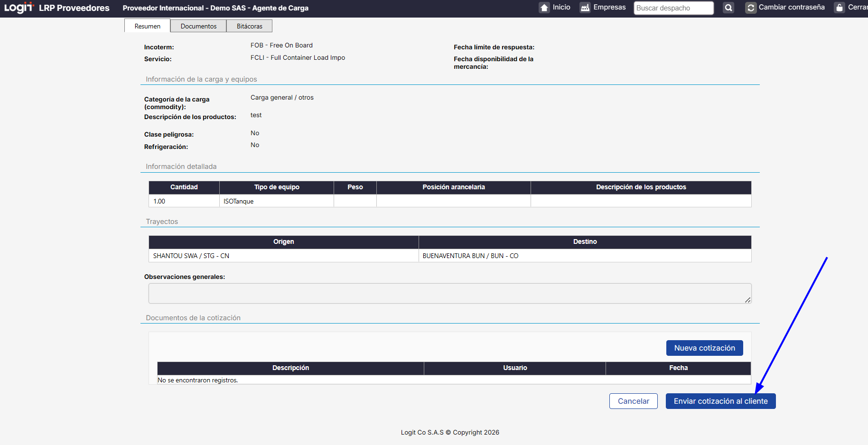Click the SHANTOU SWA / STG - CN cell

click(284, 256)
